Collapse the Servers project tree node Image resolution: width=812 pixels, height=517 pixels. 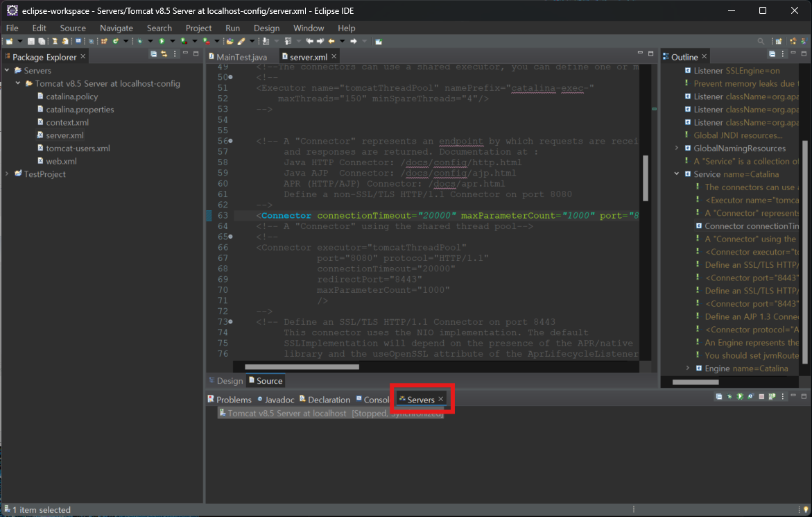tap(7, 70)
